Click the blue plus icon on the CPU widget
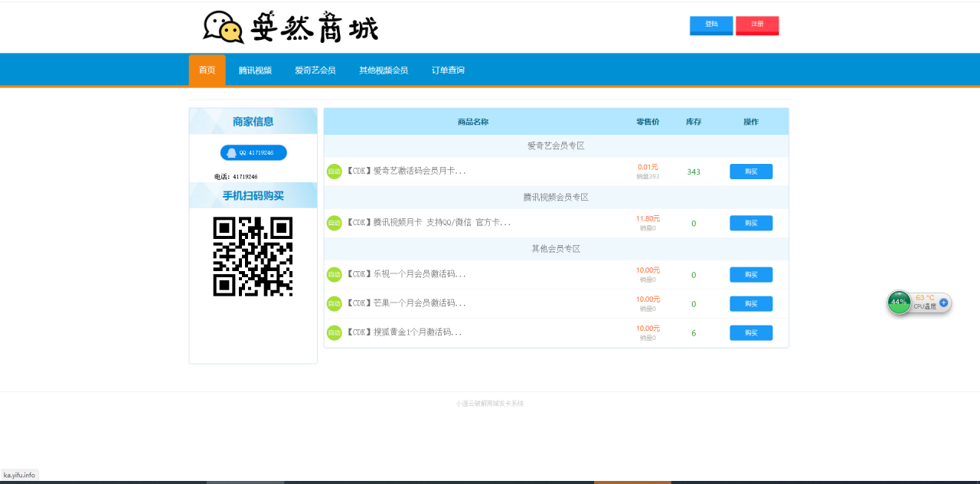 click(x=943, y=302)
